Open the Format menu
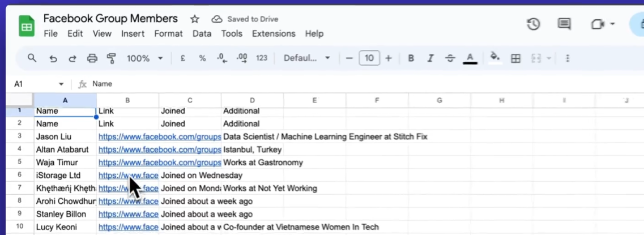Image resolution: width=644 pixels, height=235 pixels. [168, 33]
